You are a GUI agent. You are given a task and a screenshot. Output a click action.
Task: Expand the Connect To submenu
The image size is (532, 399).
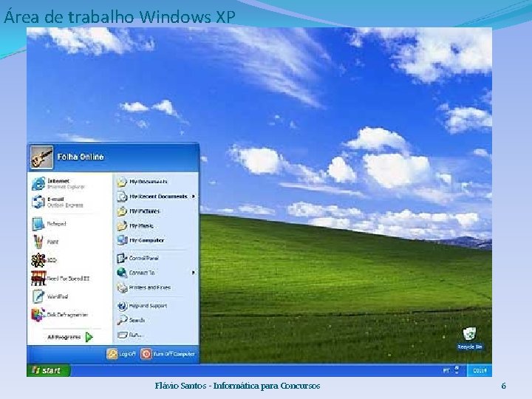(x=157, y=273)
